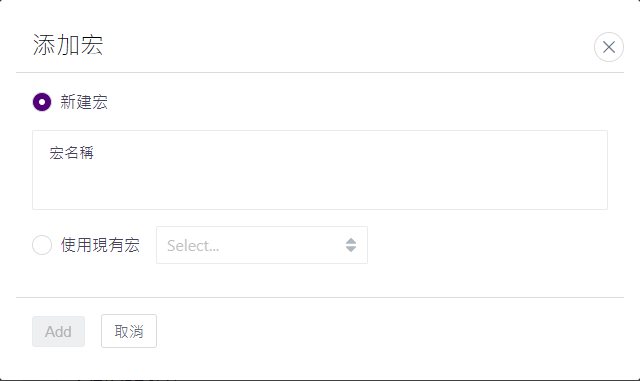Click the 使用現有宏 label text
This screenshot has height=381, width=640.
[x=100, y=245]
